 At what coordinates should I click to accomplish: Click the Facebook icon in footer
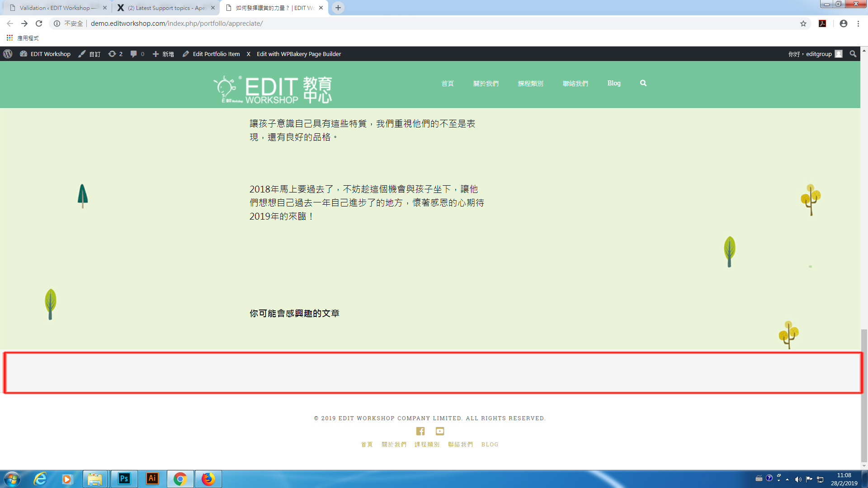420,431
